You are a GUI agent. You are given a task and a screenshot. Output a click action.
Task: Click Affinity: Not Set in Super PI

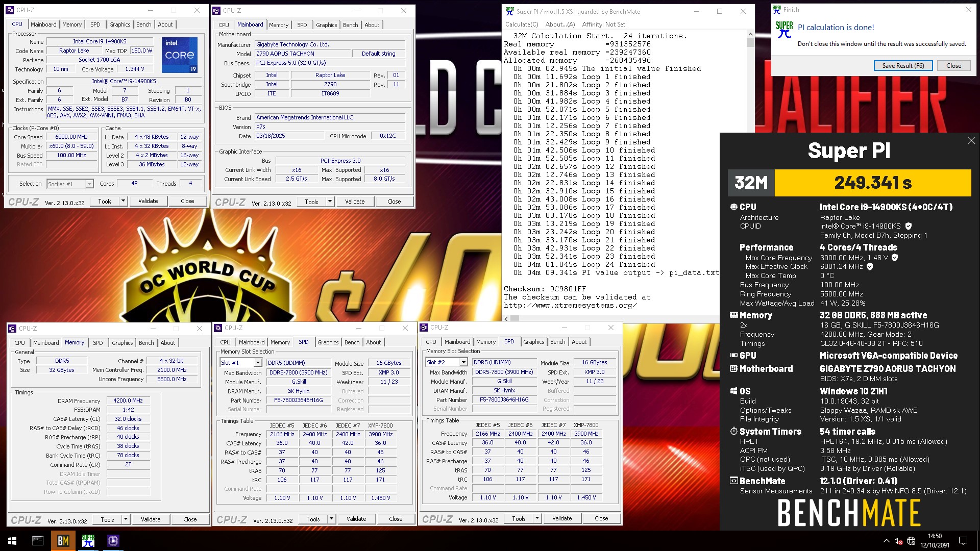tap(603, 24)
